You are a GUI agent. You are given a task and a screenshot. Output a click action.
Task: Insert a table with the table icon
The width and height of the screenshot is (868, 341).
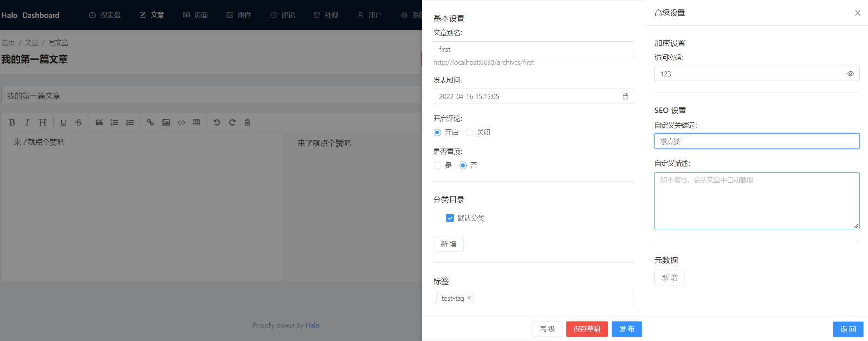(x=196, y=123)
